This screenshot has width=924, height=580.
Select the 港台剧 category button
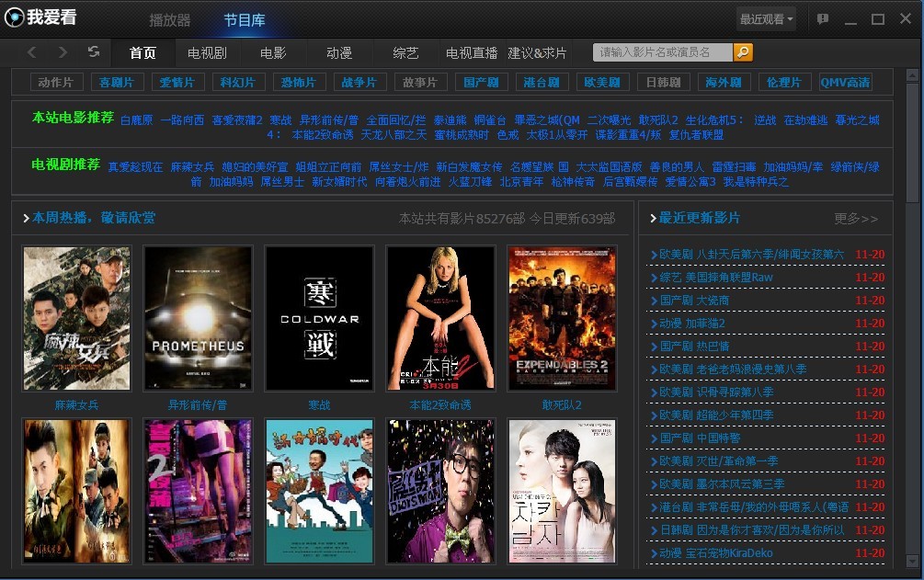tap(542, 83)
